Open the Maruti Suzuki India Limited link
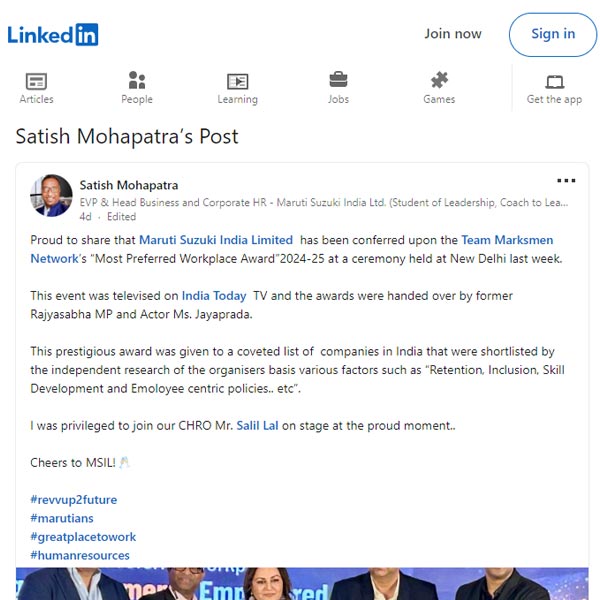The image size is (600, 600). [x=216, y=240]
